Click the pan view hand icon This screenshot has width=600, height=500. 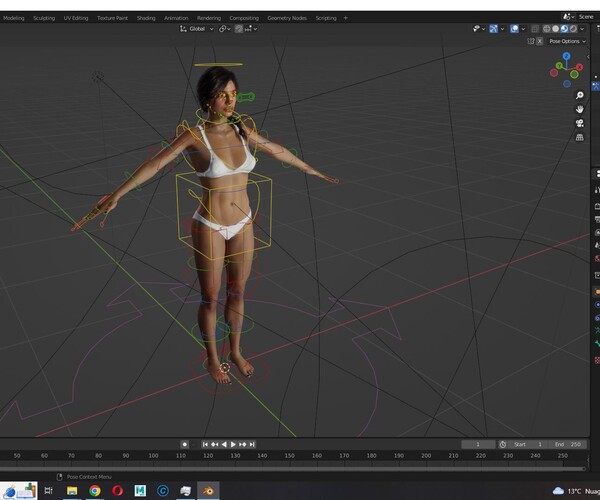580,109
